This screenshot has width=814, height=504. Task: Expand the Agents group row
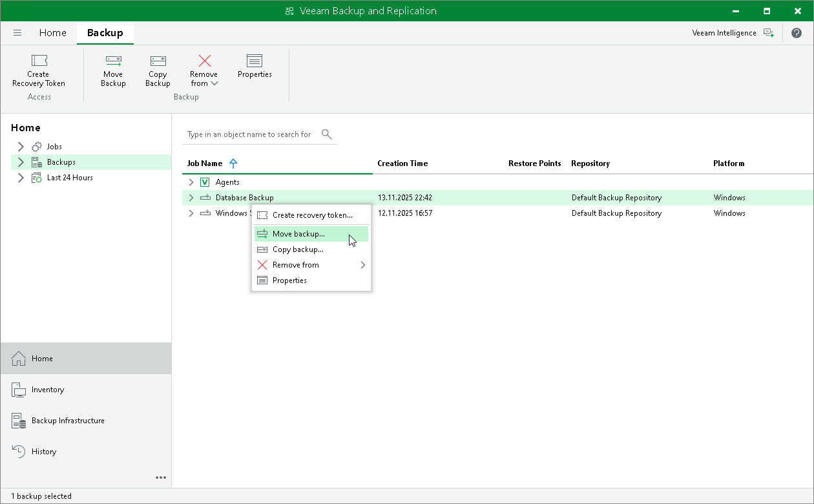pos(191,182)
